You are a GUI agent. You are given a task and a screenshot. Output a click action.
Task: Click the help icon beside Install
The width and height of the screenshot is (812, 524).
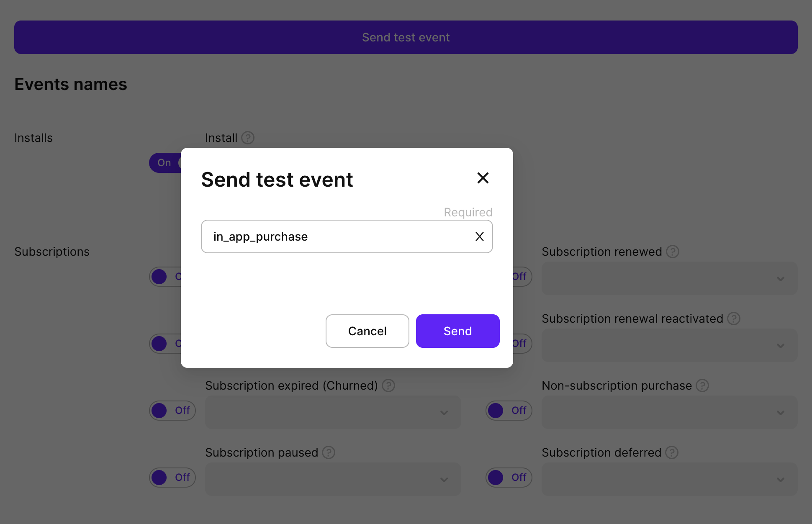point(248,138)
